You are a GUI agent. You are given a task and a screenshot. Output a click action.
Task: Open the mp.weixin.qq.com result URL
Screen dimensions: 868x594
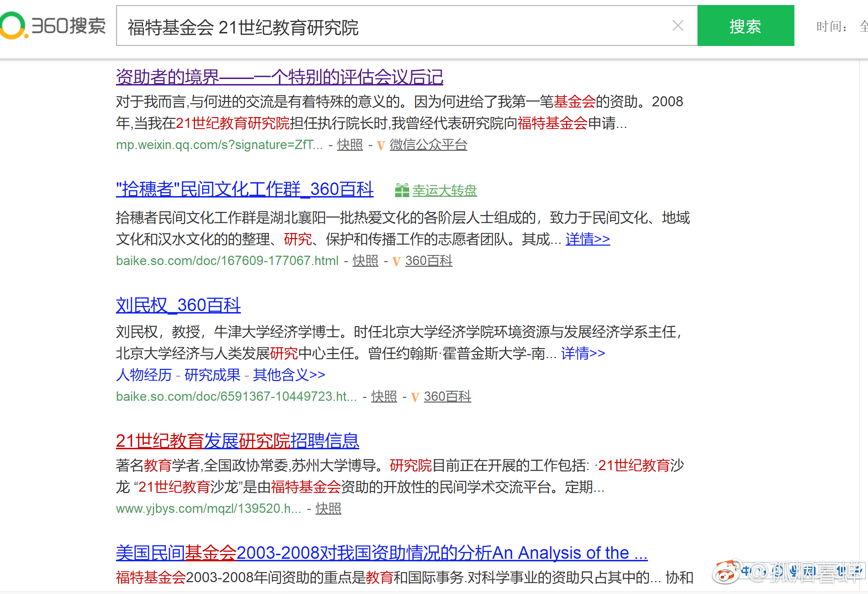tap(219, 145)
